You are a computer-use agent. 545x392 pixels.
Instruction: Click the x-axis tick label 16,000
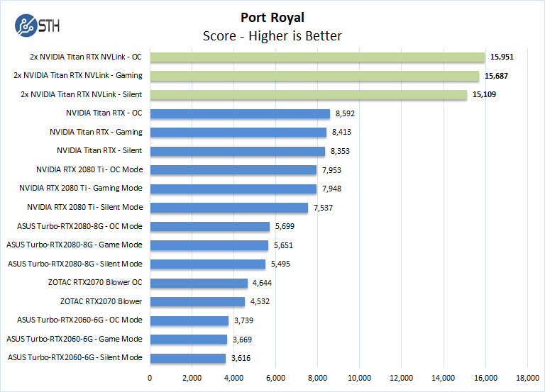pyautogui.click(x=485, y=378)
